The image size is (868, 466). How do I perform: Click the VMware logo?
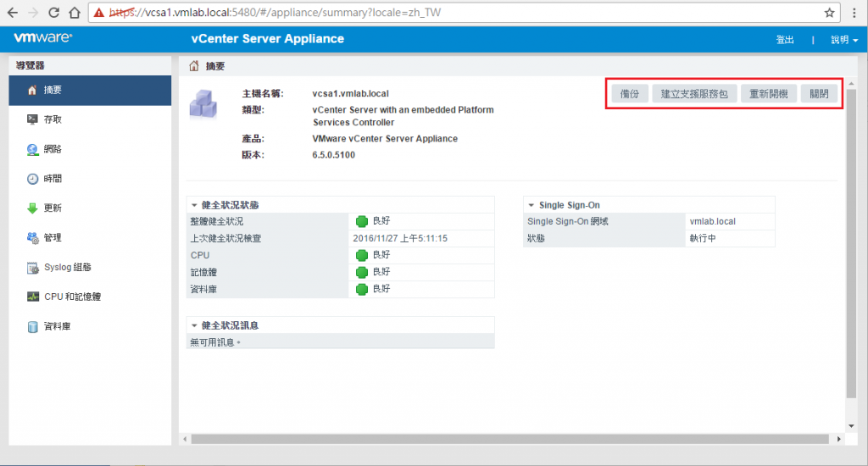43,37
